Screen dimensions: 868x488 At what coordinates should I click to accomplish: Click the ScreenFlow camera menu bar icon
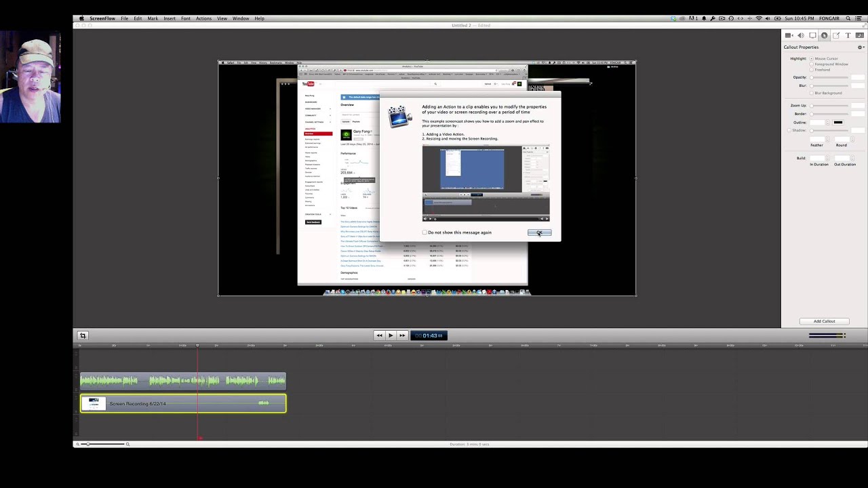click(x=722, y=18)
